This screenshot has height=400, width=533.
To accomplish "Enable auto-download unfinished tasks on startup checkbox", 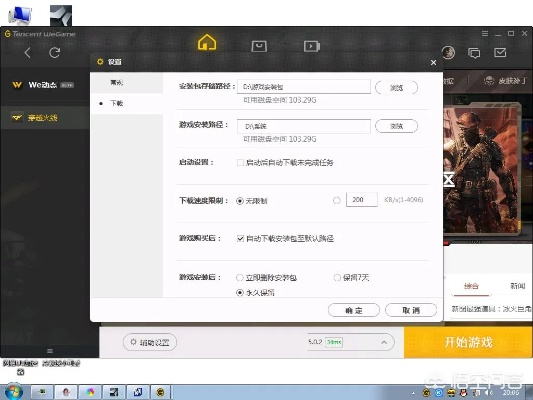I will 240,162.
